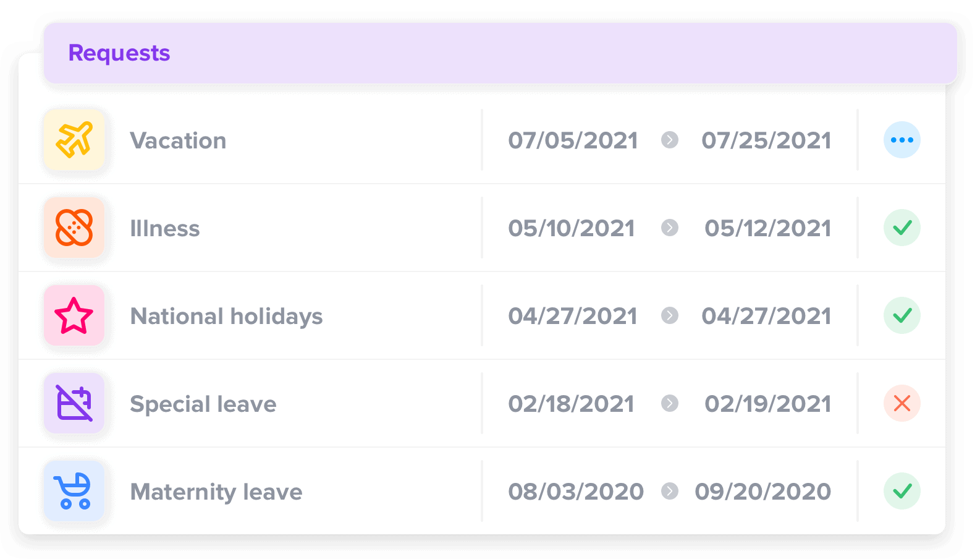Image resolution: width=980 pixels, height=559 pixels.
Task: Open the arrow between Maternity leave dates
Action: pos(671,492)
